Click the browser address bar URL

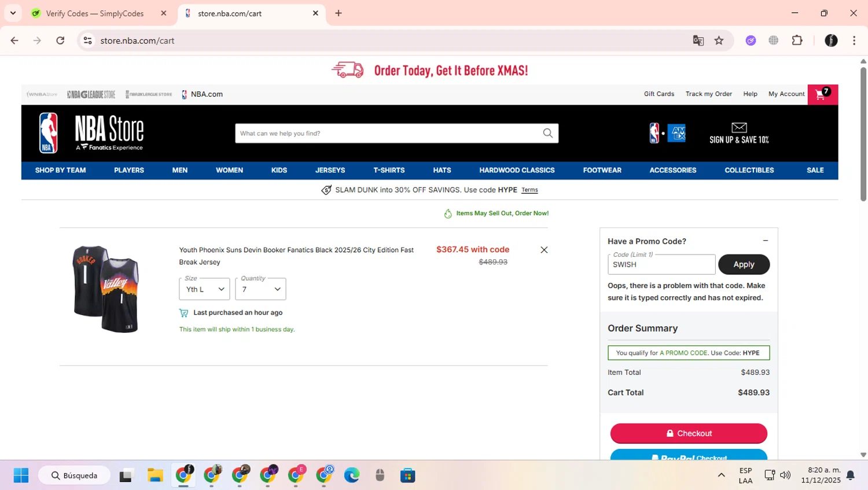(x=137, y=40)
